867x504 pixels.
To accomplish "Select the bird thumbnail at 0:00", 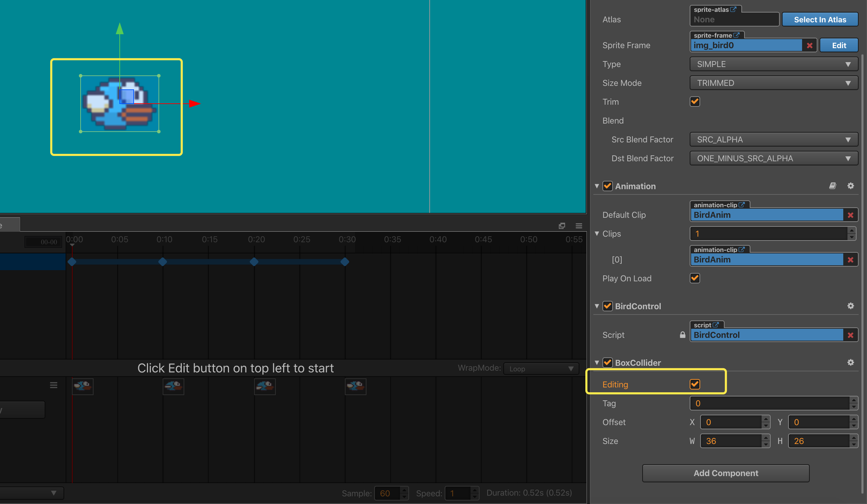I will tap(83, 387).
